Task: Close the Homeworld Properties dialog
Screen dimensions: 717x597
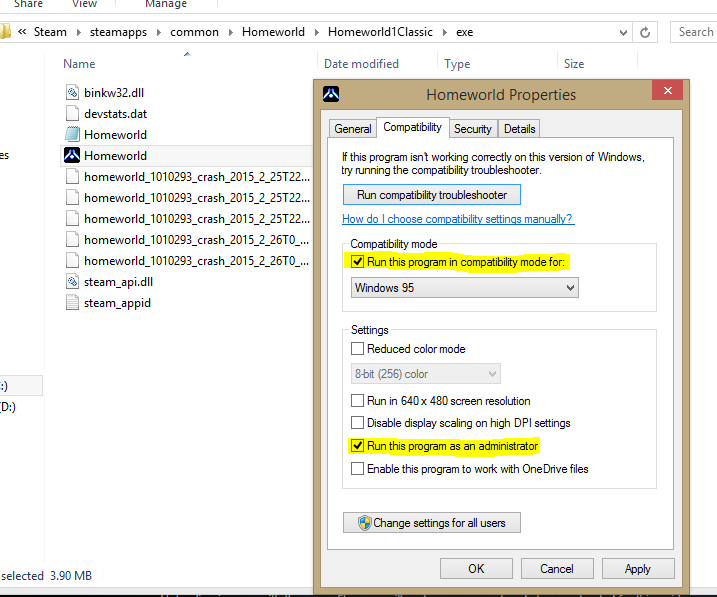Action: pos(668,90)
